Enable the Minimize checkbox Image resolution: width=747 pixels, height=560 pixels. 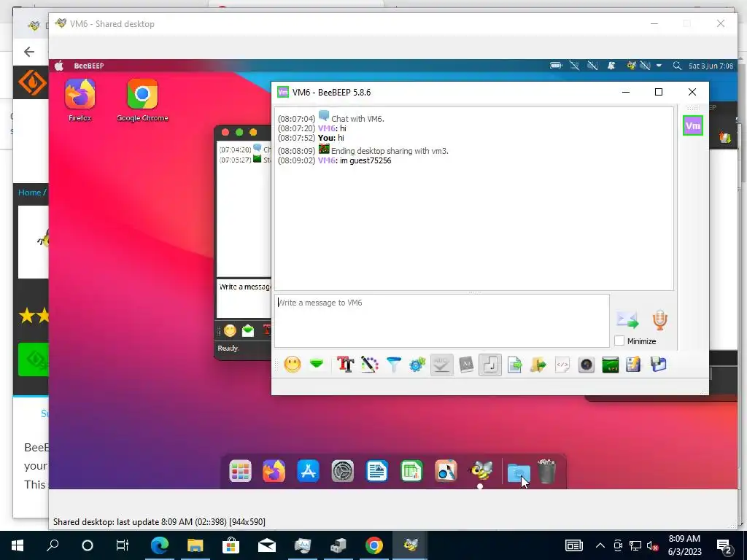[x=619, y=341]
